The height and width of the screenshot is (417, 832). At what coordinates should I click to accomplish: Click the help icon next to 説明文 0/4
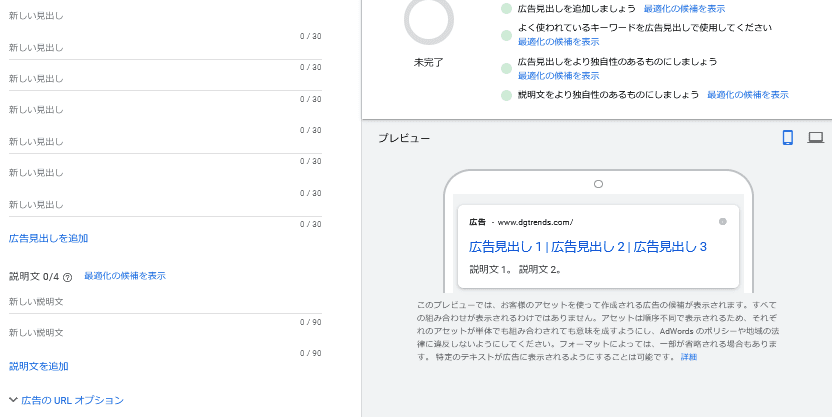tap(68, 277)
